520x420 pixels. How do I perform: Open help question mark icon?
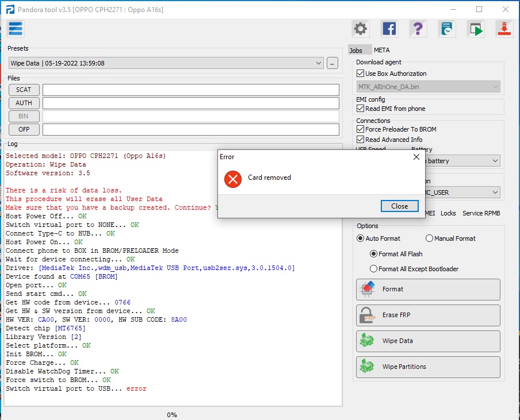[418, 29]
